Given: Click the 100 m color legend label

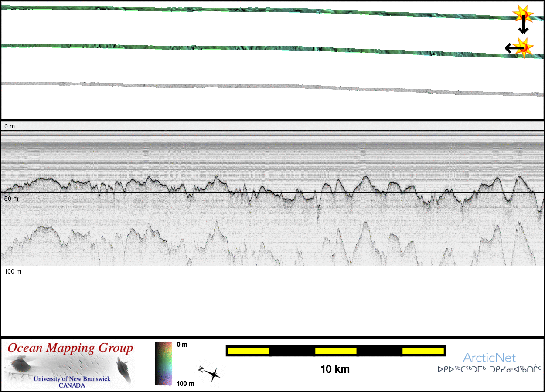Looking at the screenshot, I should click(185, 384).
